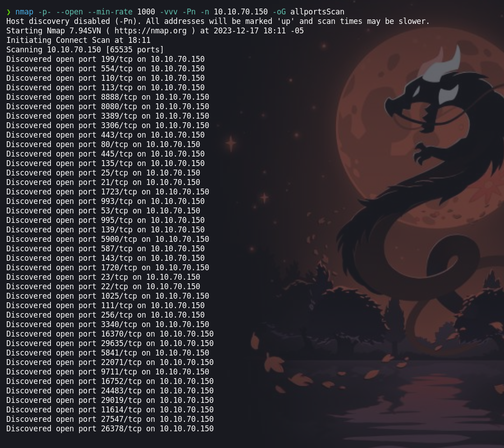This screenshot has height=448, width=504.
Task: Click the port 3389/tcp discovery line
Action: point(108,116)
